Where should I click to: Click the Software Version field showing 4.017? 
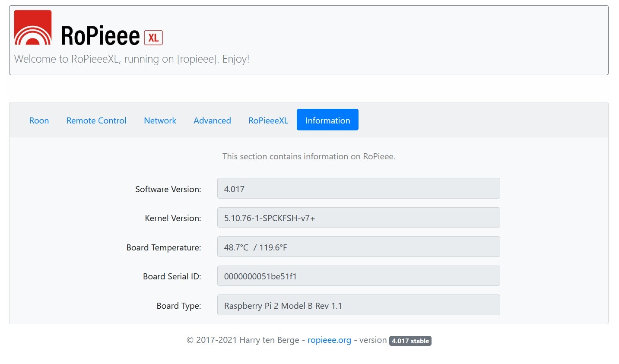point(359,189)
